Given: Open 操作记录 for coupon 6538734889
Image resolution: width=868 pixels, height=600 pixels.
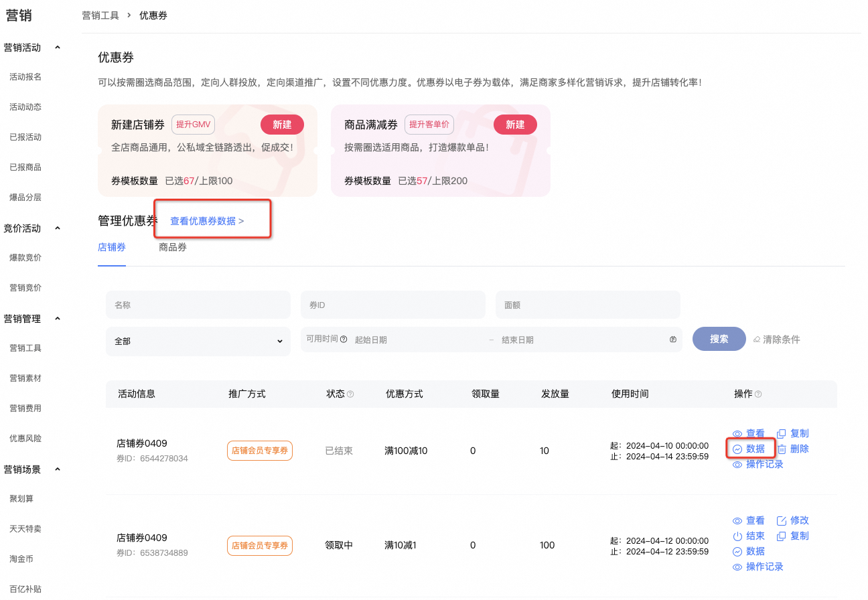Looking at the screenshot, I should pyautogui.click(x=757, y=567).
